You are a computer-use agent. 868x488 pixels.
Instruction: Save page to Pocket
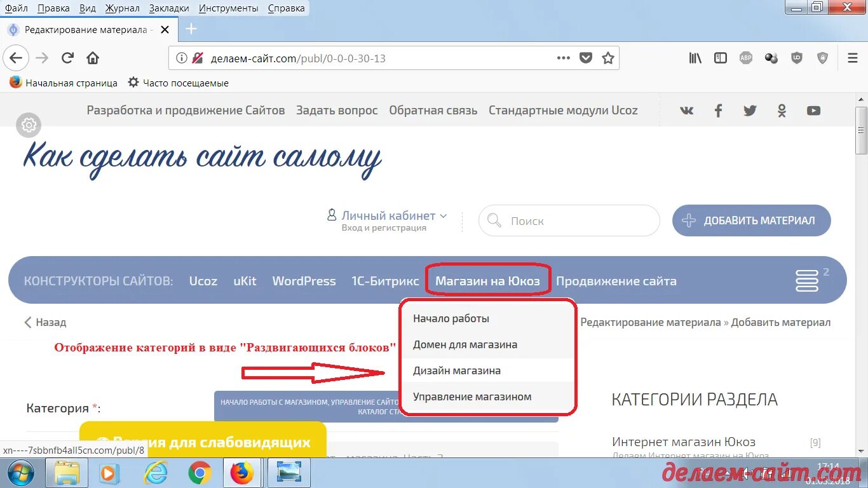tap(586, 58)
